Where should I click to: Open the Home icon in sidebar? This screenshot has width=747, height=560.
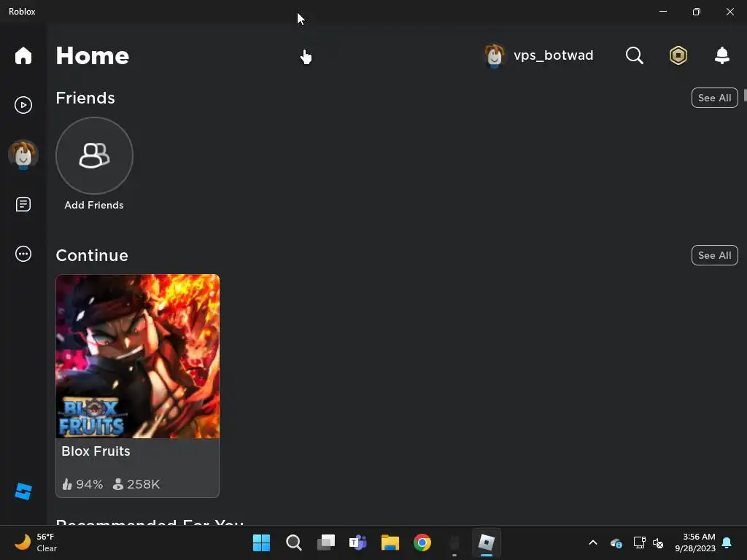23,55
